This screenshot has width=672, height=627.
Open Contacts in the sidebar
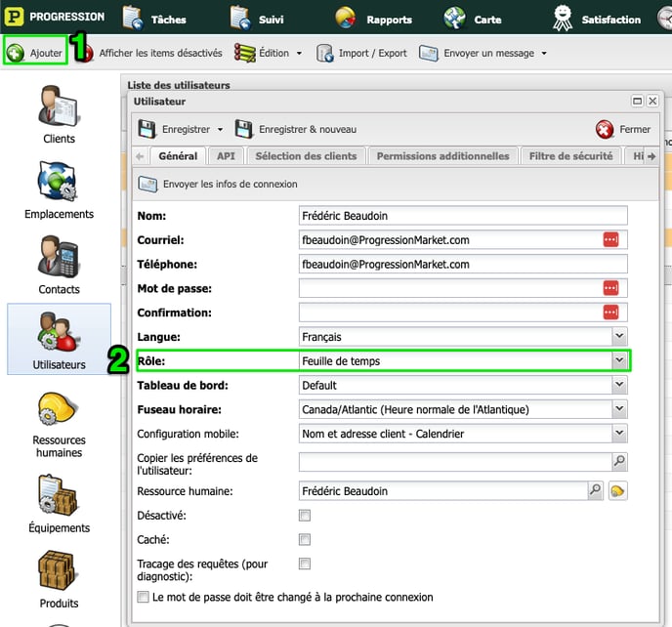point(59,266)
